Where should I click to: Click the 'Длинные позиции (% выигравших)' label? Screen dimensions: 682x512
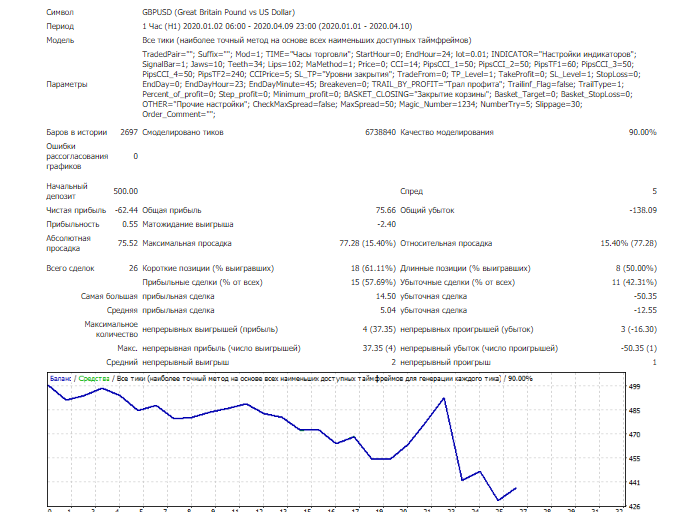point(465,268)
